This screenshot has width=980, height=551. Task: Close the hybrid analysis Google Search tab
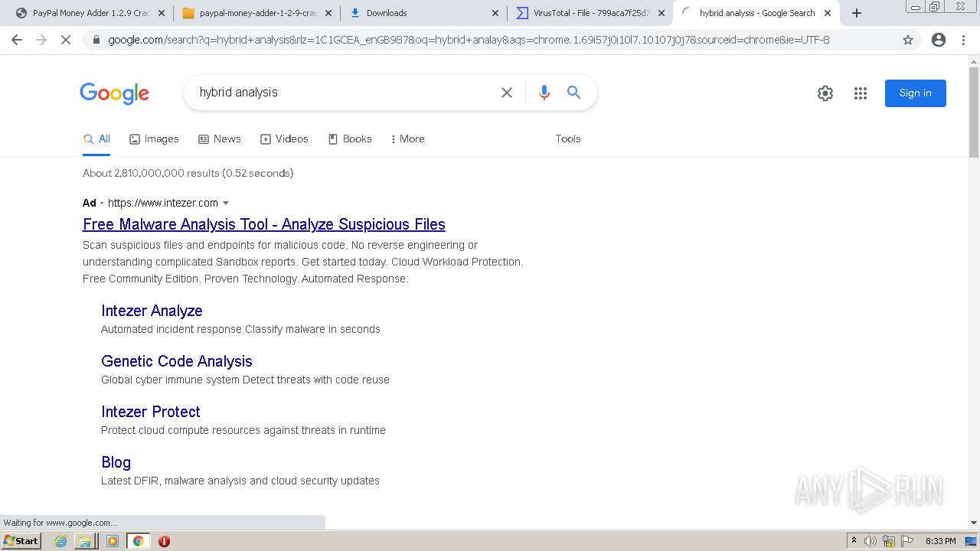click(x=828, y=13)
